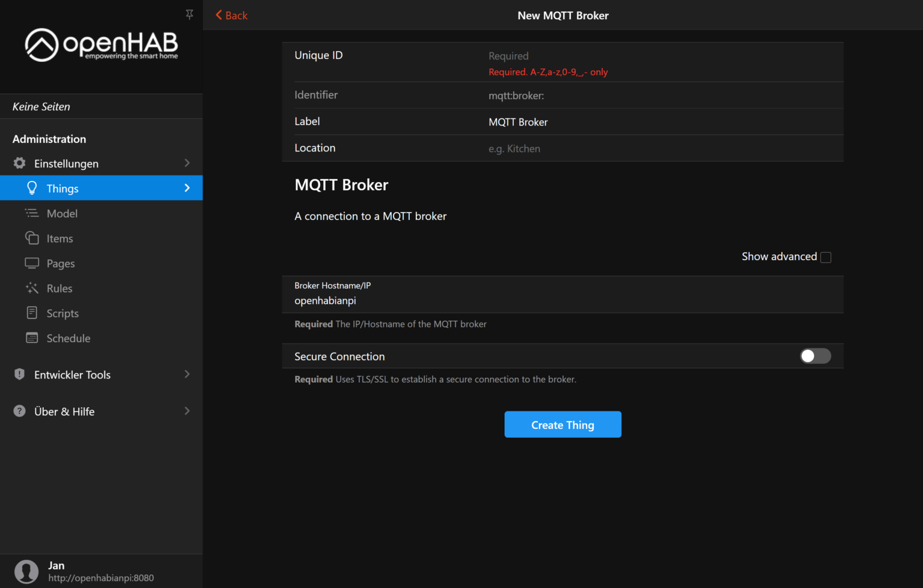Check the Show advanced checkbox

coord(826,256)
